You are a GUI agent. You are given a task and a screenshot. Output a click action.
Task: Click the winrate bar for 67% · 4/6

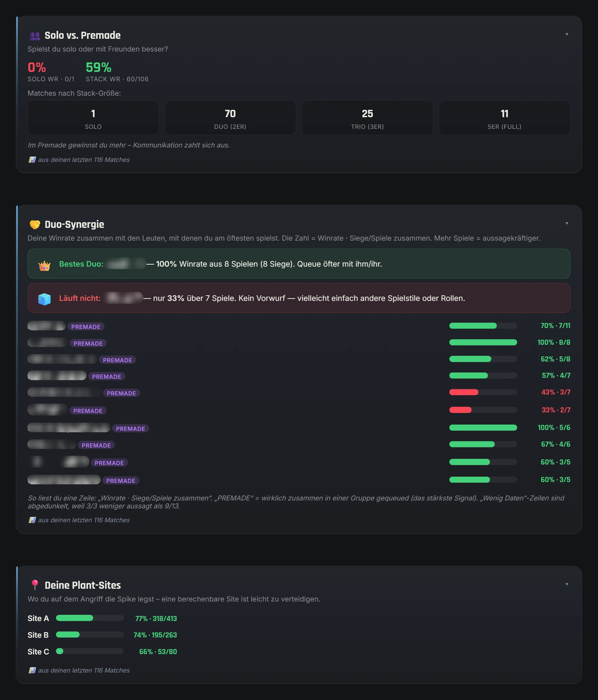pos(483,444)
